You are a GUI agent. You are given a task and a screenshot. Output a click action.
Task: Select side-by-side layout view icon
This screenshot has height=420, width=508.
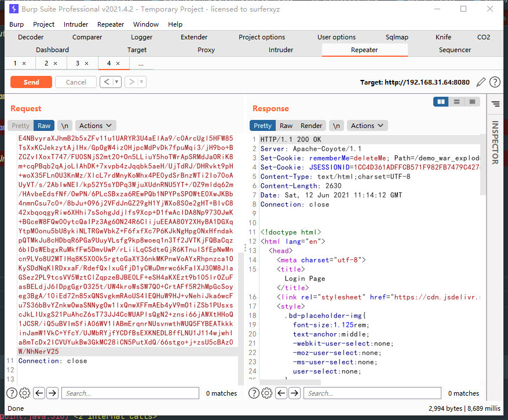click(441, 102)
